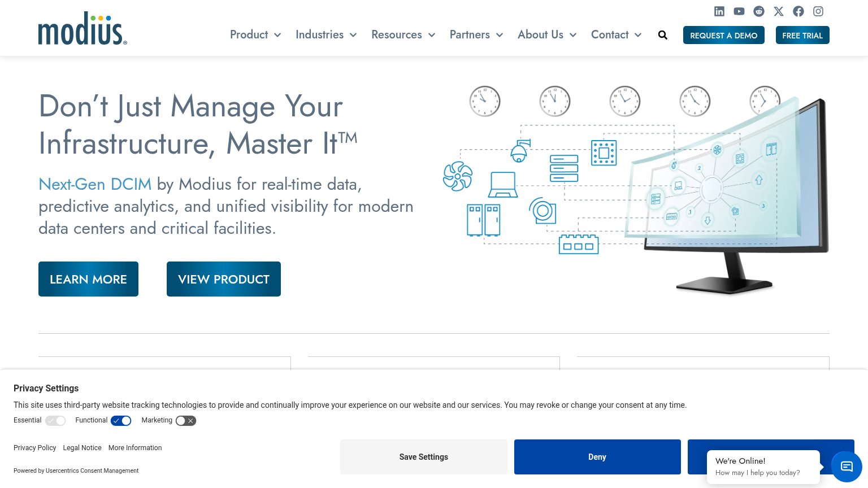The height and width of the screenshot is (488, 868).
Task: Open the X (Twitter) profile icon
Action: click(779, 11)
